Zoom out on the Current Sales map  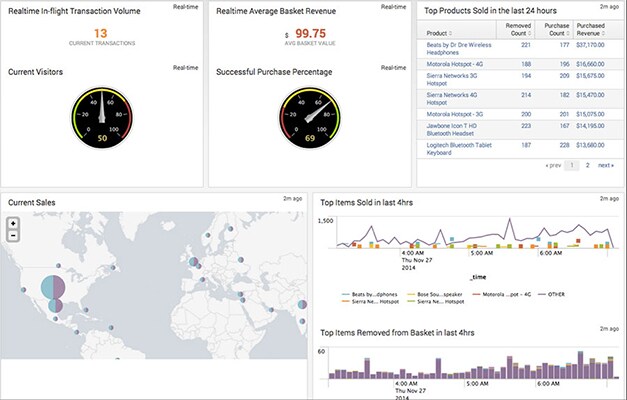click(13, 236)
